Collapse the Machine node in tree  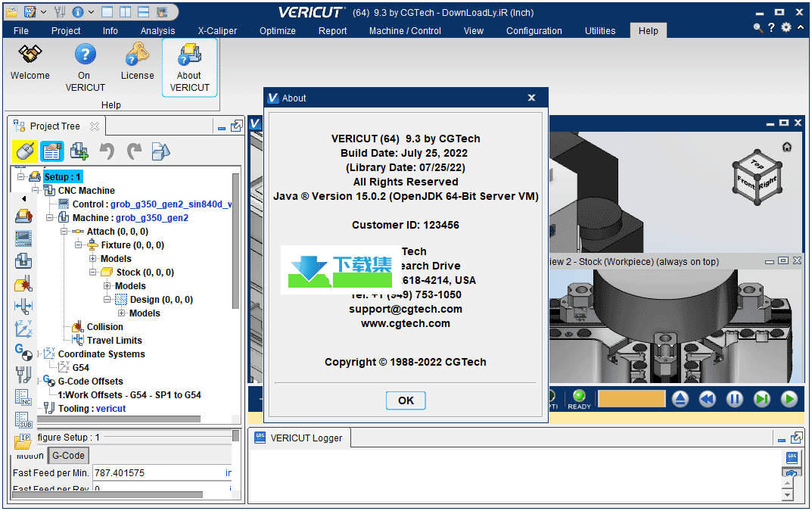click(x=50, y=218)
